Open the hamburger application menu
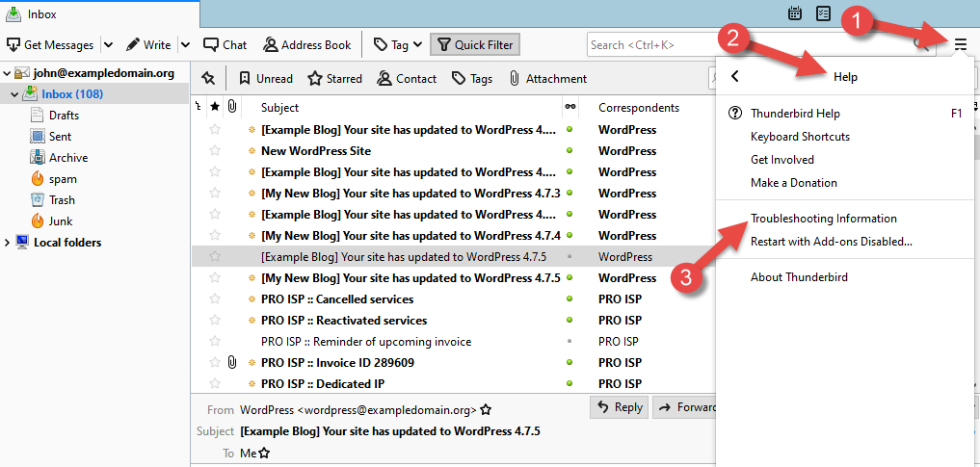Viewport: 980px width, 467px height. [x=961, y=45]
